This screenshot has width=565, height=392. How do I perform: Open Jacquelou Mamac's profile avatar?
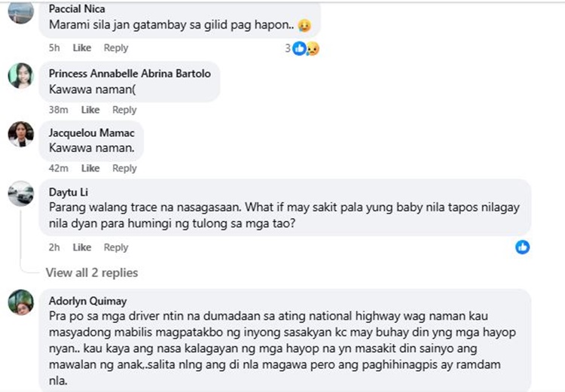pyautogui.click(x=20, y=134)
